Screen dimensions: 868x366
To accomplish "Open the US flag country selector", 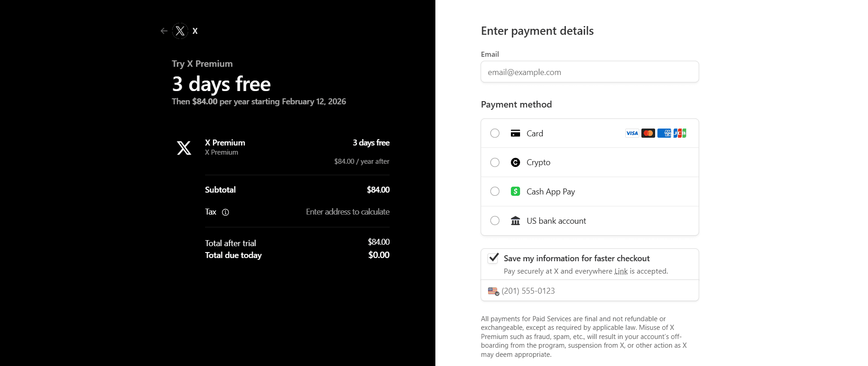I will click(x=494, y=291).
